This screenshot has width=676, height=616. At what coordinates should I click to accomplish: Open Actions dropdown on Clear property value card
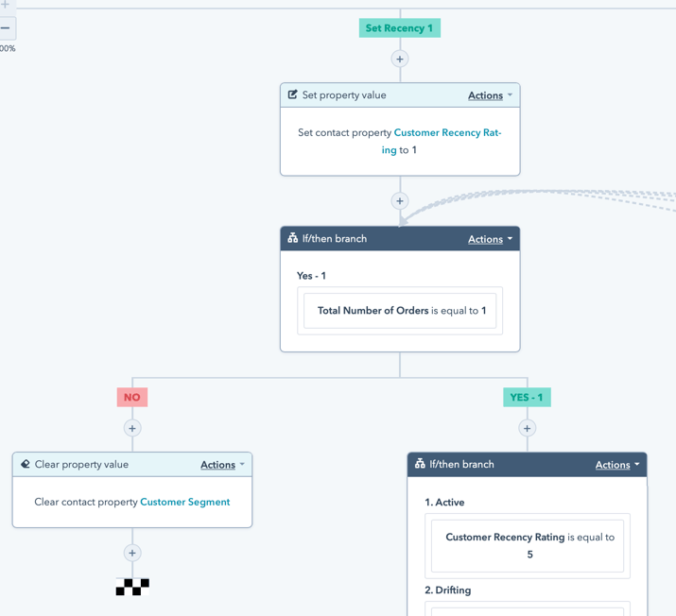[x=222, y=465]
